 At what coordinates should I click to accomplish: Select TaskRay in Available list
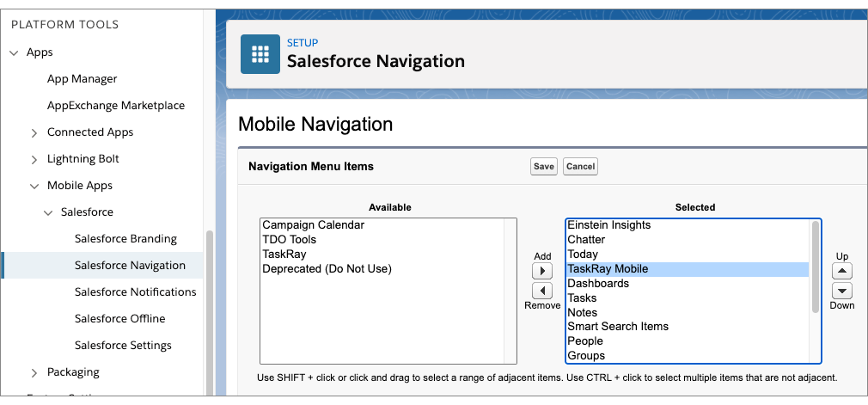click(284, 255)
